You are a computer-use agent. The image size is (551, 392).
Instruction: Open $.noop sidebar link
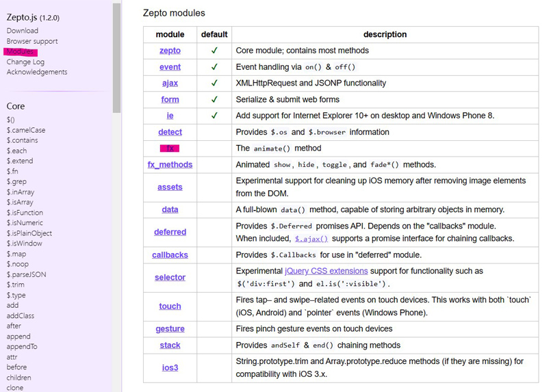coord(18,264)
